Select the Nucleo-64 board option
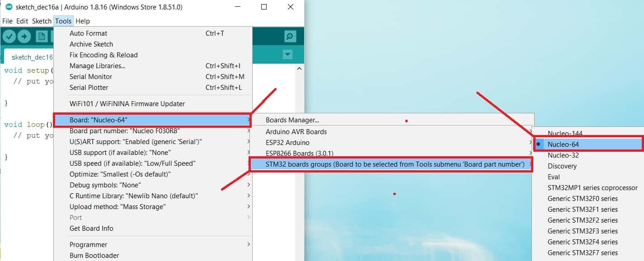The width and height of the screenshot is (644, 261). pyautogui.click(x=588, y=144)
